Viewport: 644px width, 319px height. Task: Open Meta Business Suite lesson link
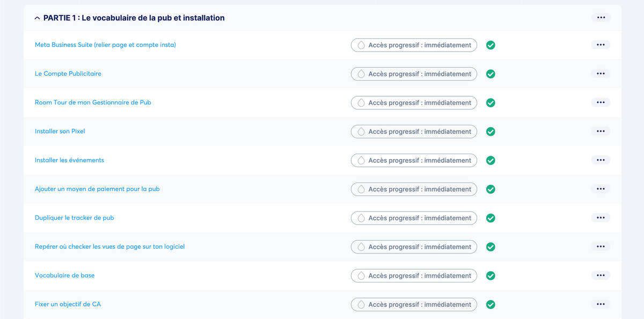105,45
